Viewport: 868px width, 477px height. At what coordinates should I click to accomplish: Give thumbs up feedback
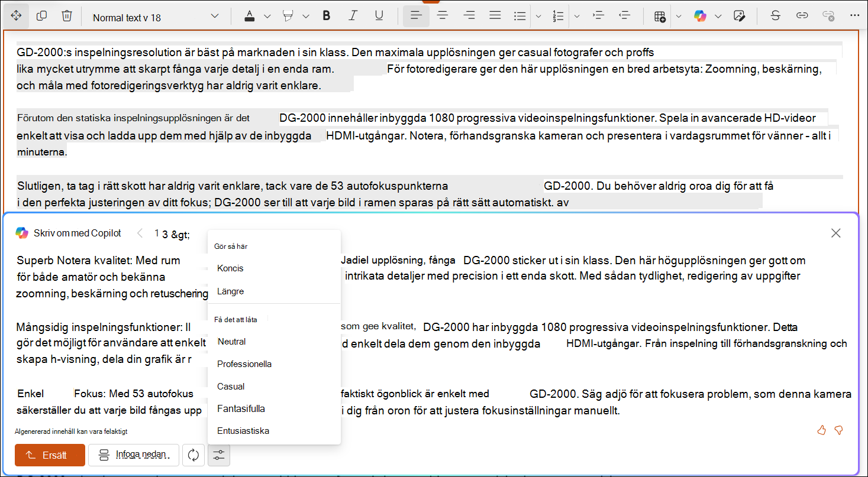click(821, 430)
